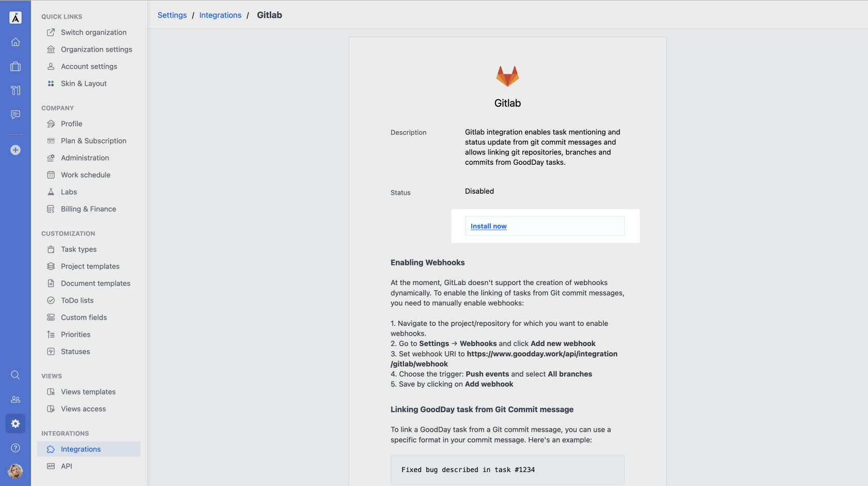Open the Messages chat icon
The width and height of the screenshot is (868, 486).
click(x=16, y=115)
